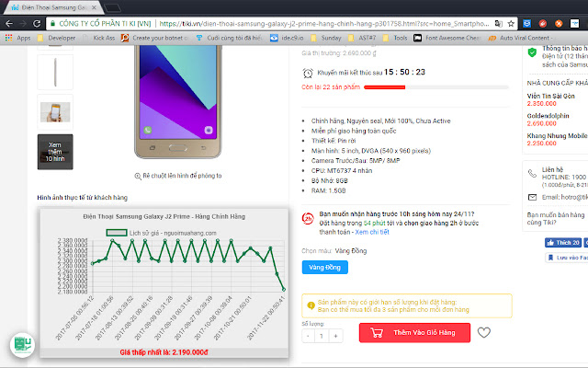Open the AST#7 bookmarks folder
588x368 pixels.
click(362, 38)
